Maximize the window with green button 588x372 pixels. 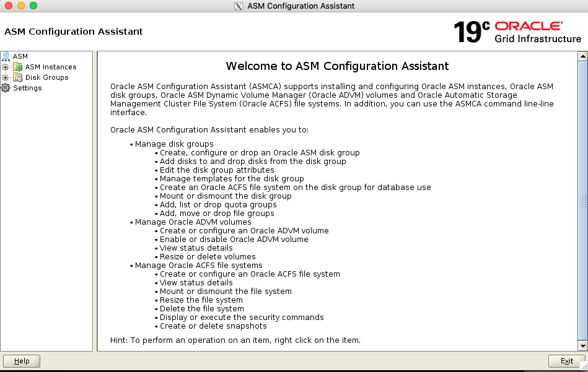[33, 6]
